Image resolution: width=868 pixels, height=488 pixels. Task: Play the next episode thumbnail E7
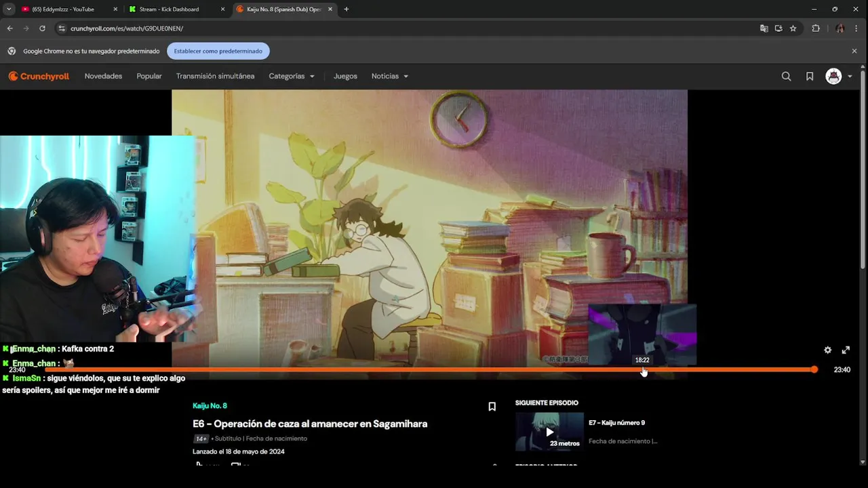click(x=549, y=432)
